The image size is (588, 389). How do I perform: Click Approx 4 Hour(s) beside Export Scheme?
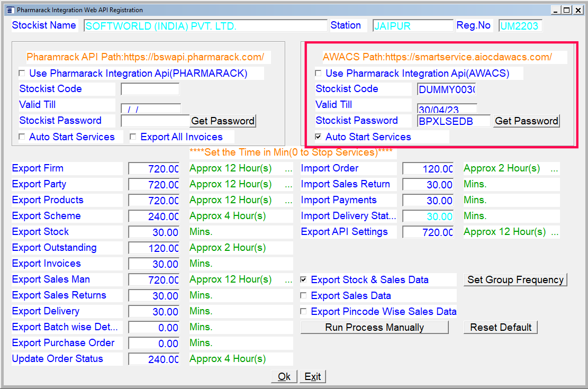[228, 216]
